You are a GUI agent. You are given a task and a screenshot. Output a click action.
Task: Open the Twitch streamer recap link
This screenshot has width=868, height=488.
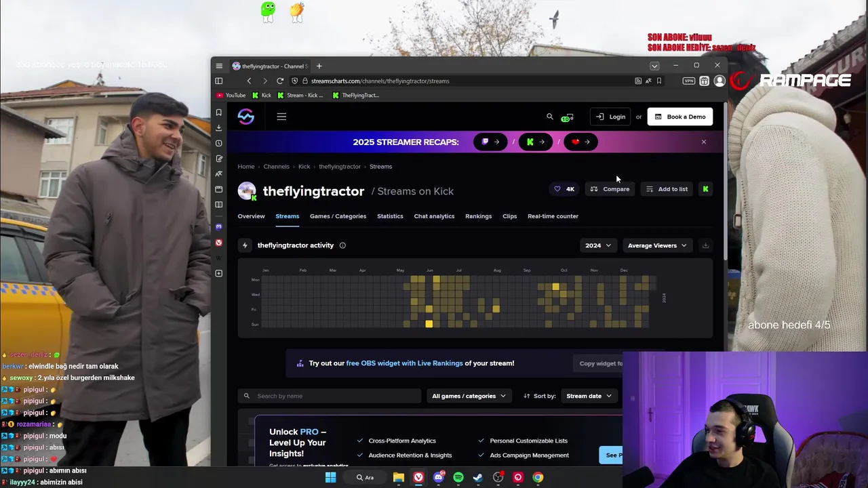490,142
